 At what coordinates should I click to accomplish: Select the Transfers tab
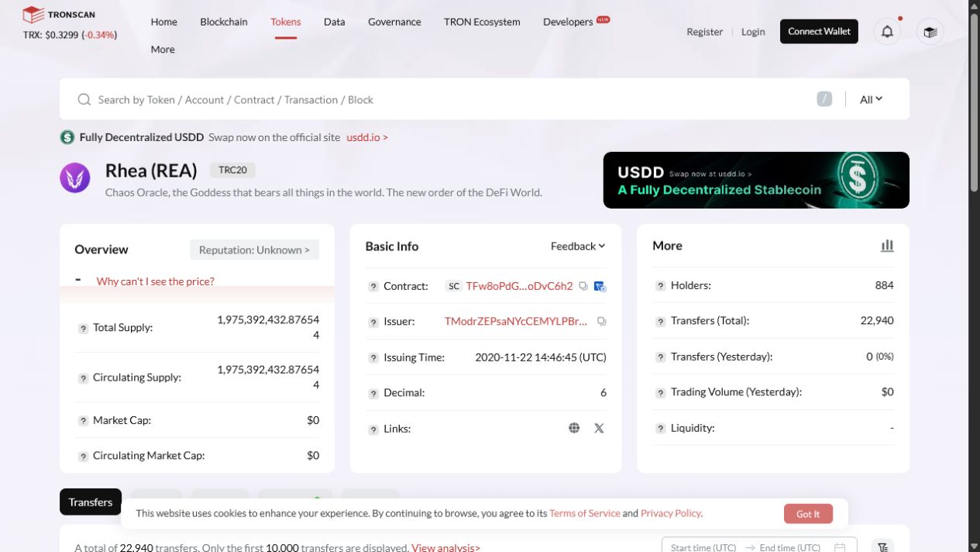point(91,502)
